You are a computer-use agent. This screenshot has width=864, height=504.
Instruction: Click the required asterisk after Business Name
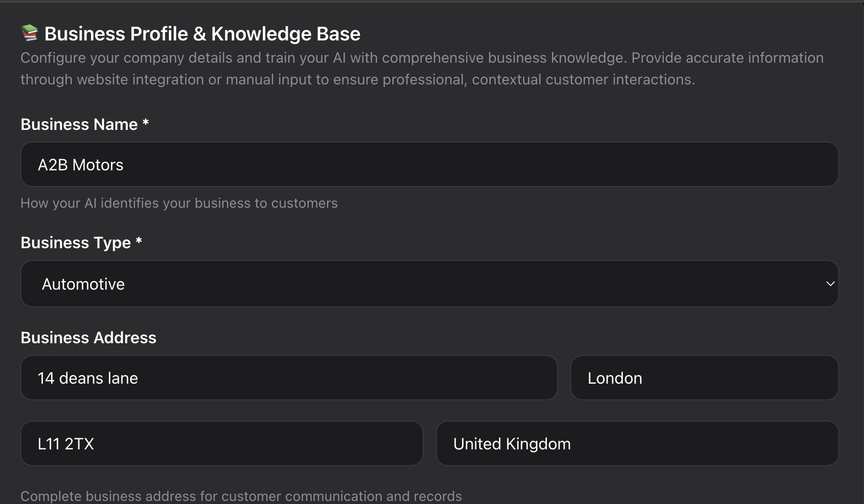click(x=146, y=123)
